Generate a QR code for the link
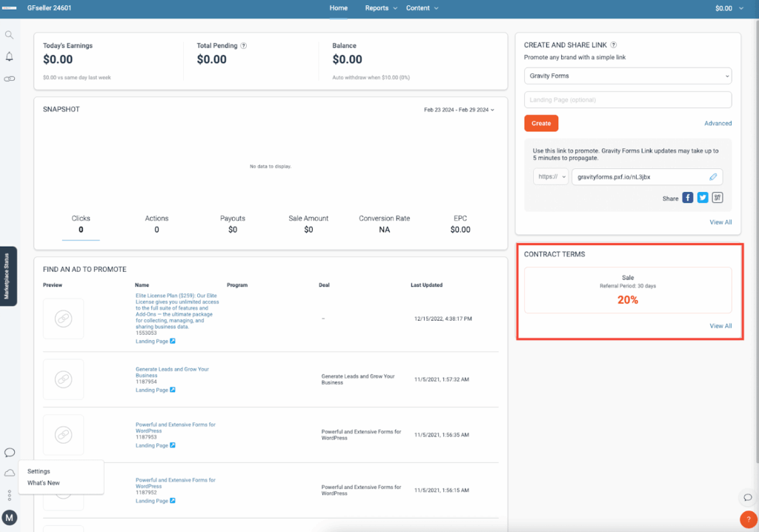Image resolution: width=759 pixels, height=532 pixels. (x=717, y=198)
